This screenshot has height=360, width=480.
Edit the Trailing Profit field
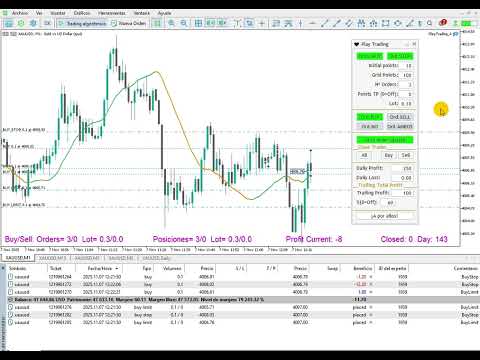403,193
